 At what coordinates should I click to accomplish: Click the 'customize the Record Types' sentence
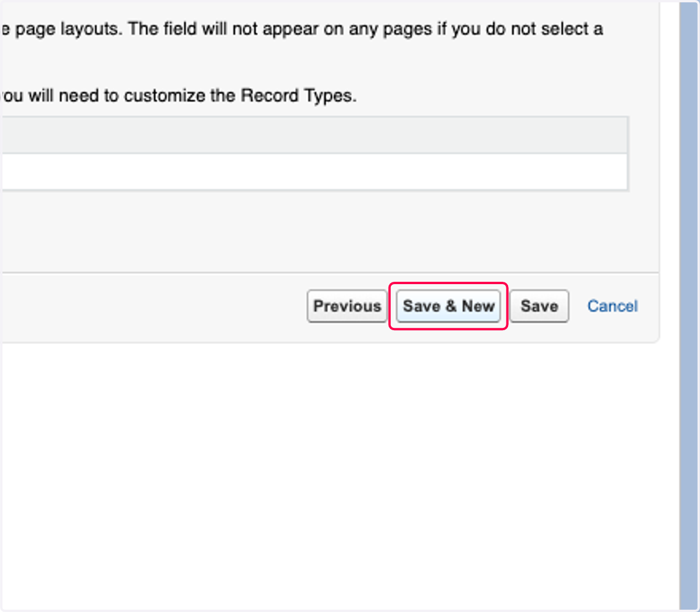178,95
